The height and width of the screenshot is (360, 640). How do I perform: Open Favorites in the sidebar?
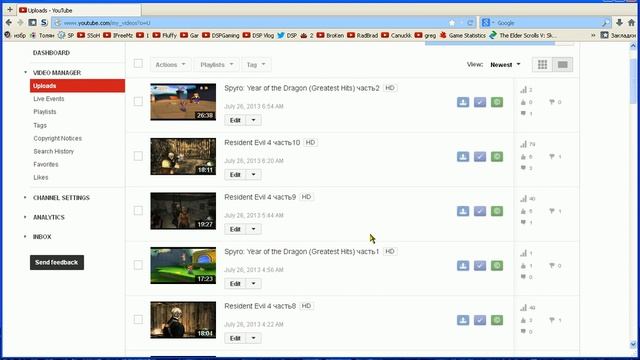tap(46, 164)
